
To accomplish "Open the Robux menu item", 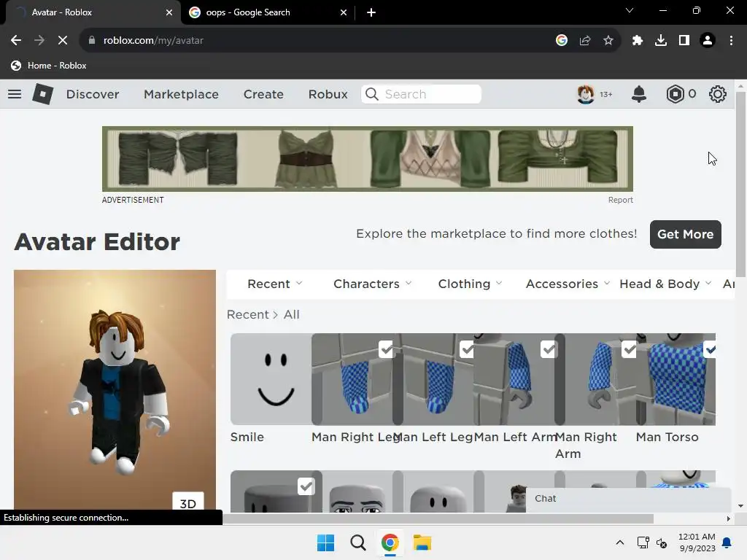I will click(328, 94).
